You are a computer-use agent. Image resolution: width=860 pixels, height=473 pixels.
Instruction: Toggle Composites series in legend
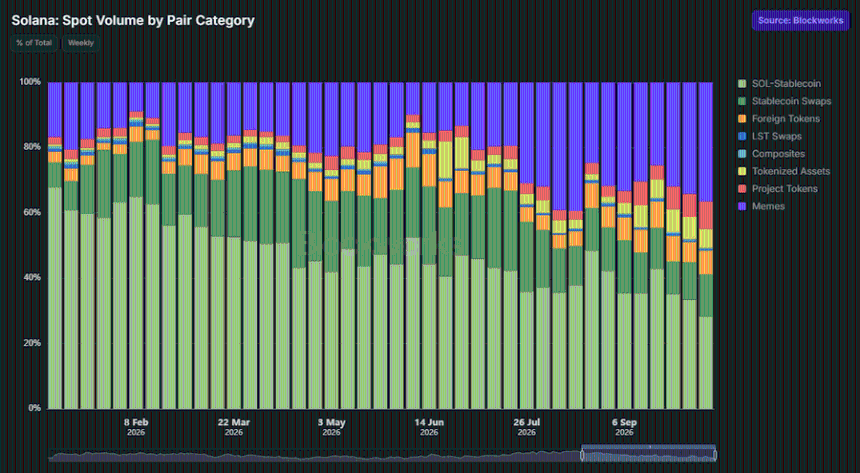coord(772,154)
